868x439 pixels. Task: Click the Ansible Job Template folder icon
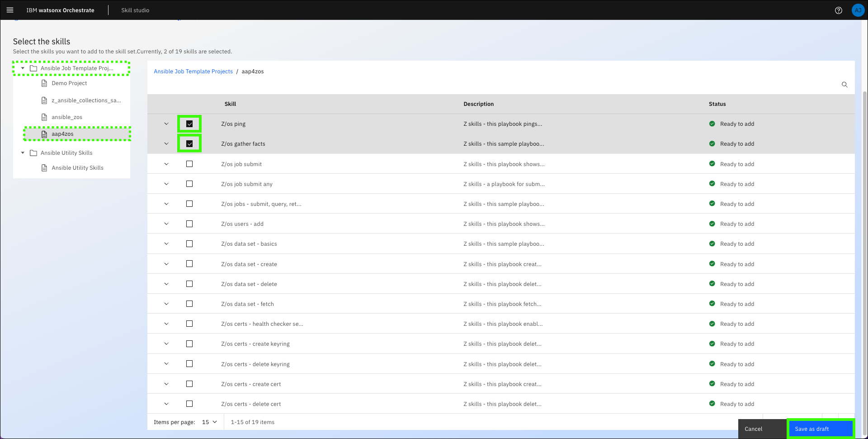coord(33,68)
